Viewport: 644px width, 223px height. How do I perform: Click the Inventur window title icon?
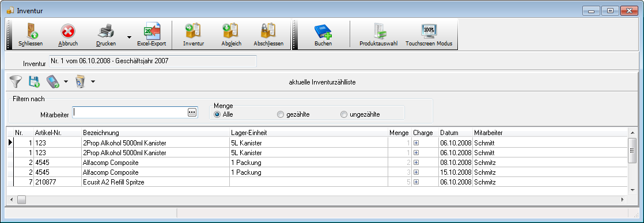point(10,10)
